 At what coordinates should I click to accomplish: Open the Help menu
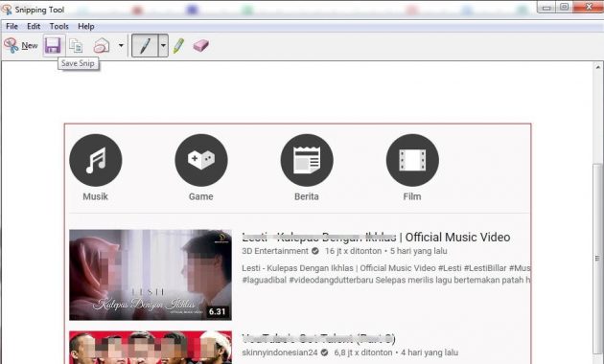(x=86, y=26)
